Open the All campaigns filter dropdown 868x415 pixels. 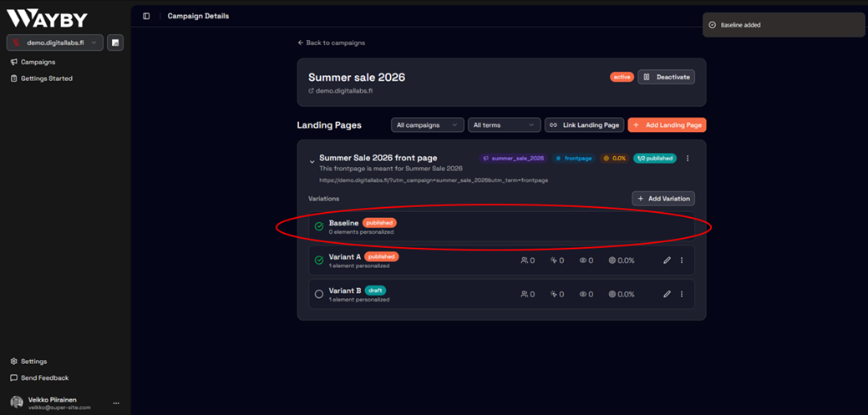(428, 125)
